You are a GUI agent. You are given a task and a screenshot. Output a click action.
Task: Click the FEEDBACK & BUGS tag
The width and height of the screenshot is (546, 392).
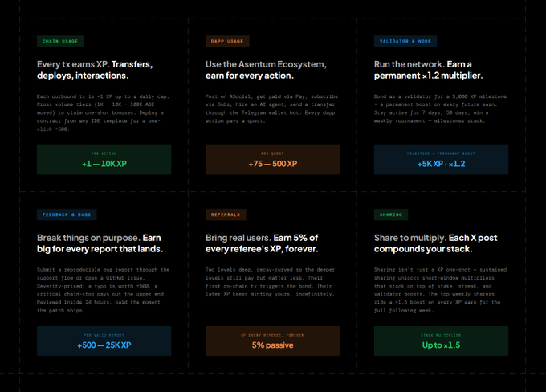click(x=67, y=214)
